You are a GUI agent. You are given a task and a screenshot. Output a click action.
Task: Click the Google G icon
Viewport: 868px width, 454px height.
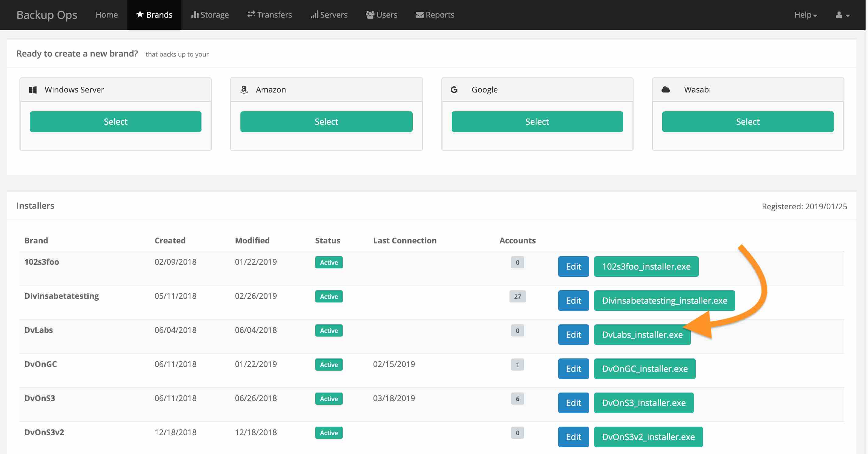pos(454,89)
